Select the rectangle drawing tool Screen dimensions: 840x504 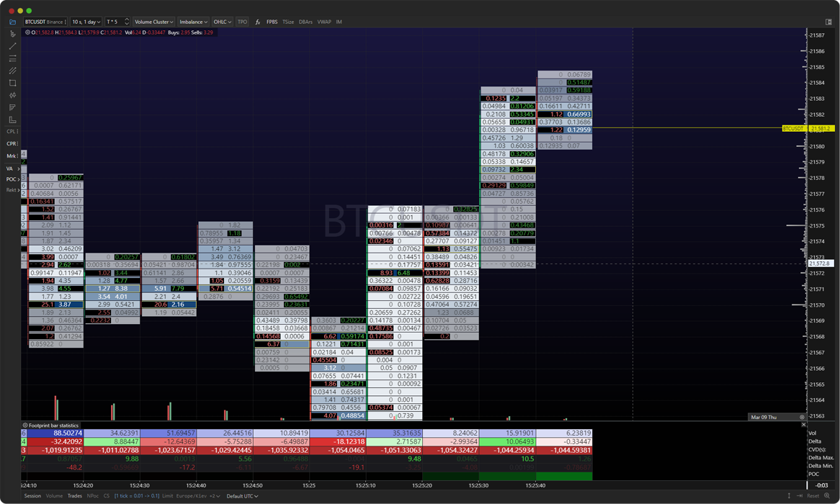[x=11, y=84]
